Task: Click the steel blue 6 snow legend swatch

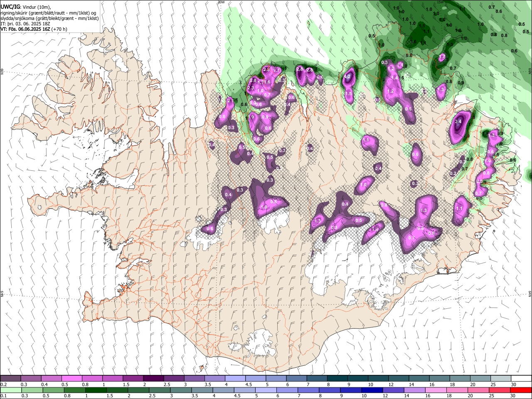Action: (x=296, y=379)
